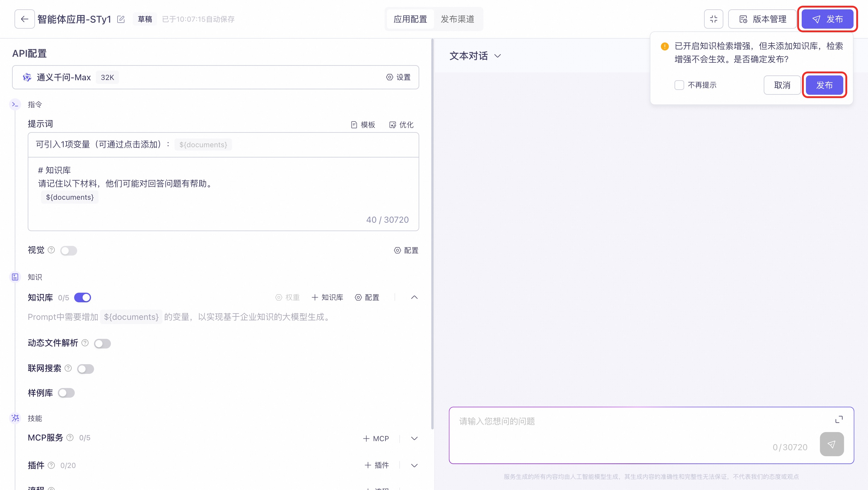Collapse the 知识库 section chevron
Image resolution: width=868 pixels, height=490 pixels.
point(414,297)
